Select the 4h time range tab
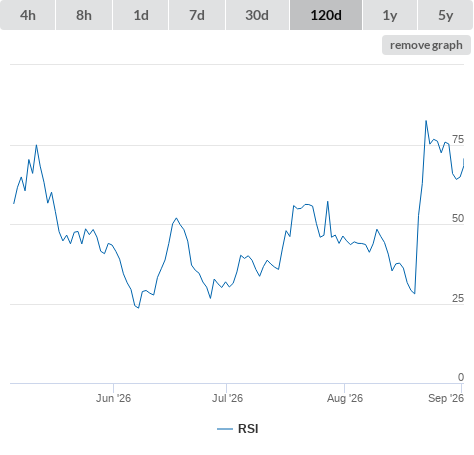This screenshot has width=474, height=455. coord(28,15)
